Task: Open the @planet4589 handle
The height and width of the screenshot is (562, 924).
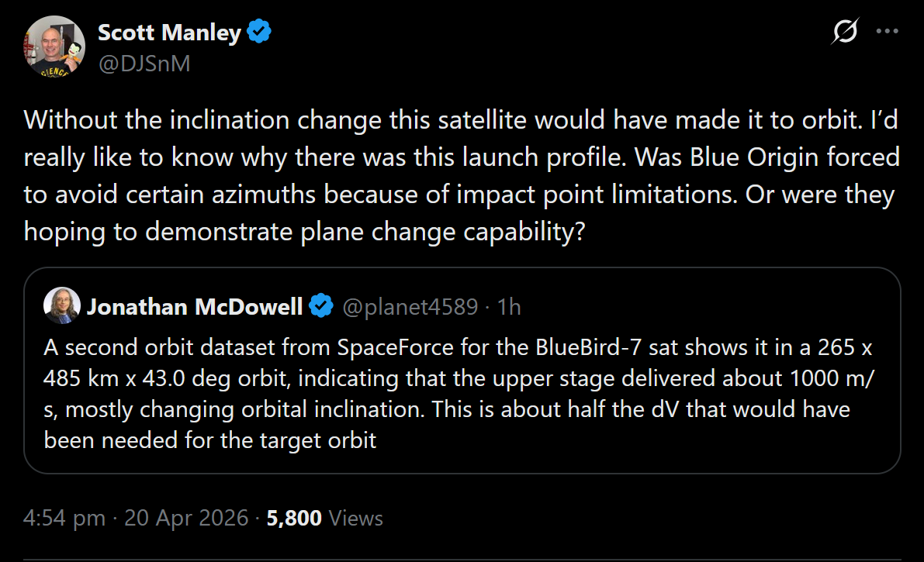Action: pyautogui.click(x=410, y=307)
